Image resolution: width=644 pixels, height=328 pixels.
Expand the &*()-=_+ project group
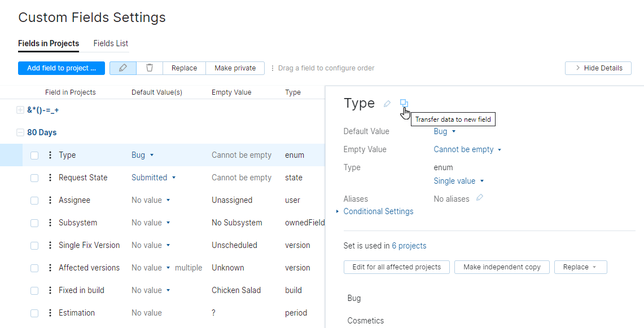[20, 110]
